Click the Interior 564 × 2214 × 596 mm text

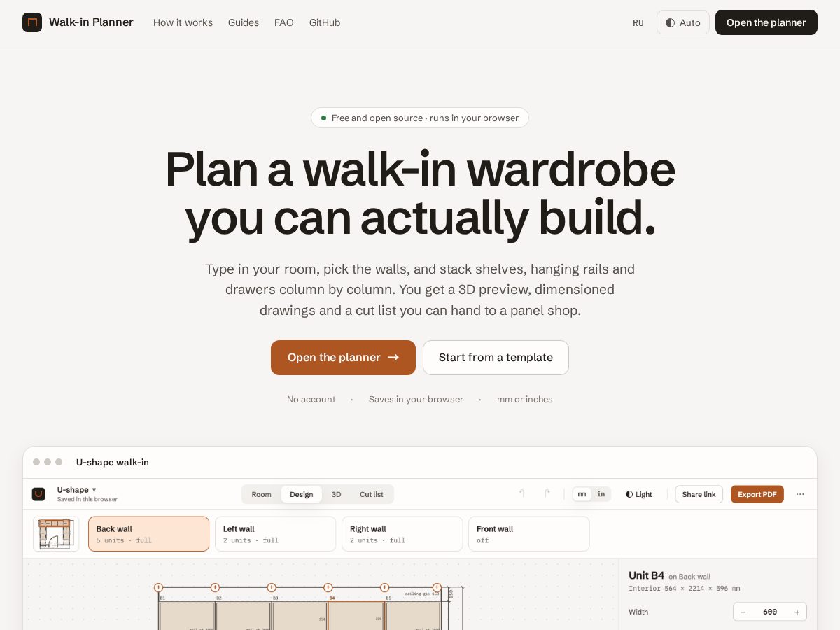click(x=684, y=589)
